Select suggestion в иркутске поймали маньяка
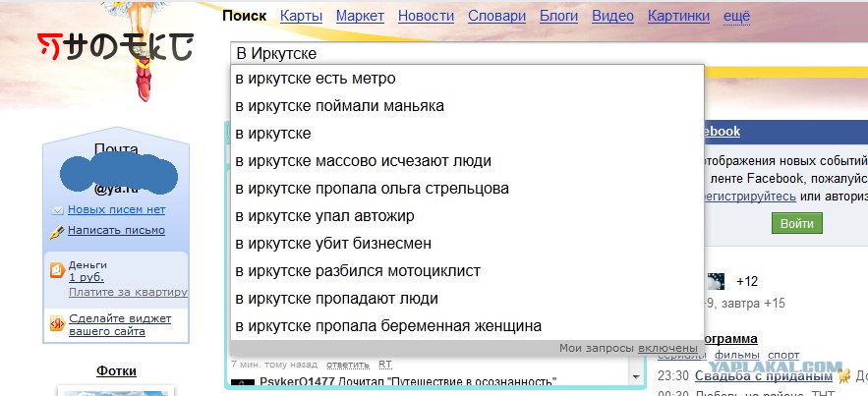Screen dimensions: 868x396 click(467, 106)
